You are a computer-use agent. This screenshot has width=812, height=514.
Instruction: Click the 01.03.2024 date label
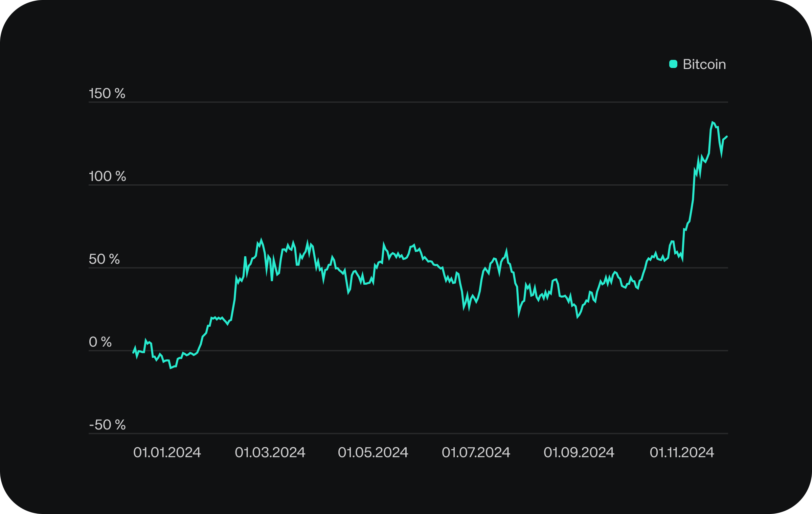(x=270, y=452)
